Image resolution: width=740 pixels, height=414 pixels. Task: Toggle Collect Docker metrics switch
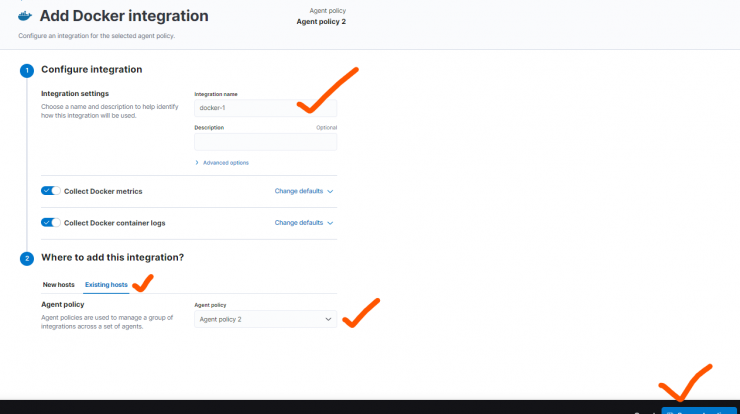50,191
